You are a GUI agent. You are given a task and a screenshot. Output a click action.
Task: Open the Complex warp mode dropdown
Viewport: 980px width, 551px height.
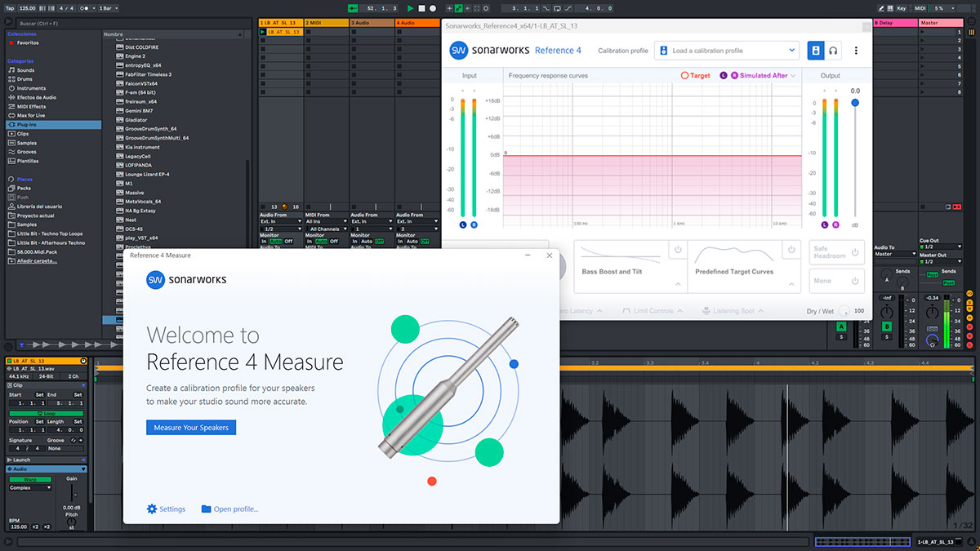click(x=30, y=487)
